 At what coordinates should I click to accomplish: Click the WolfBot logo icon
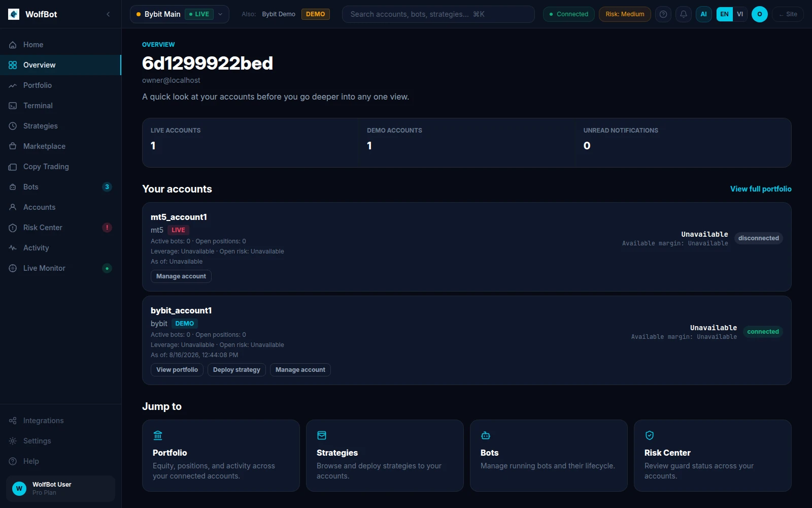tap(14, 14)
